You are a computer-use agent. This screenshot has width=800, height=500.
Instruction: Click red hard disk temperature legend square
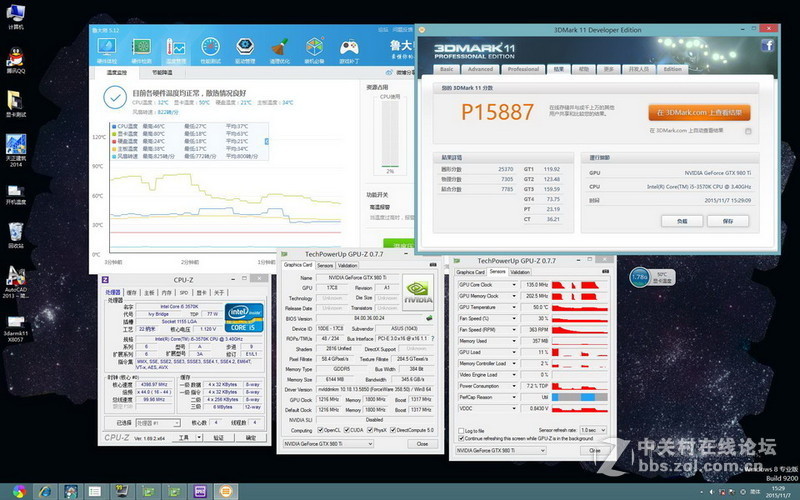pyautogui.click(x=114, y=141)
